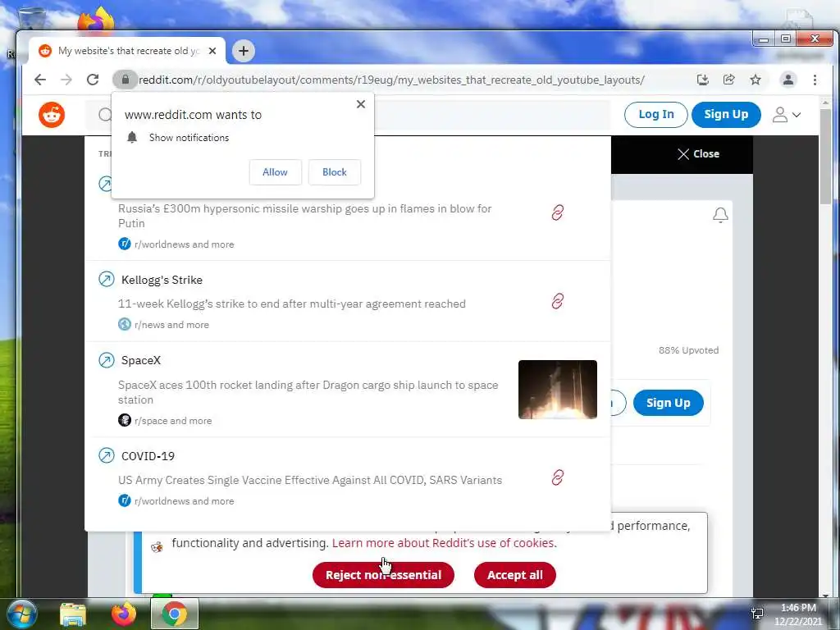The width and height of the screenshot is (840, 630).
Task: Click link icon on Russia warship story
Action: [557, 212]
